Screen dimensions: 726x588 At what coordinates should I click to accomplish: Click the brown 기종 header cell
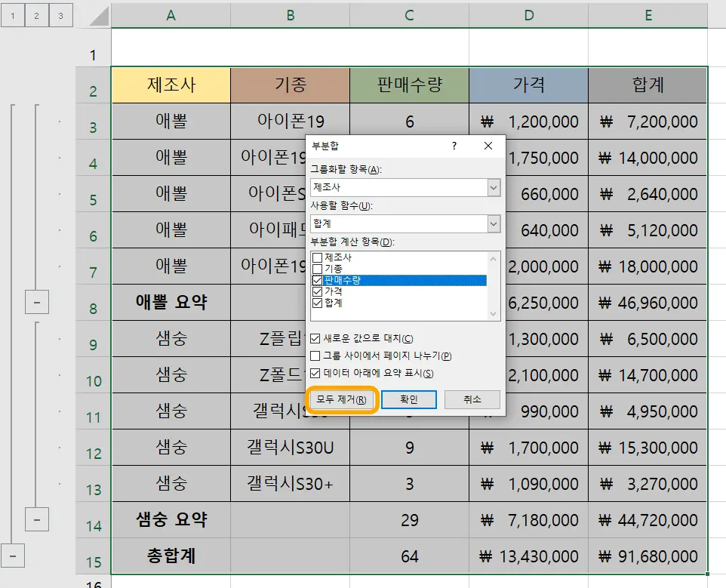pos(291,85)
